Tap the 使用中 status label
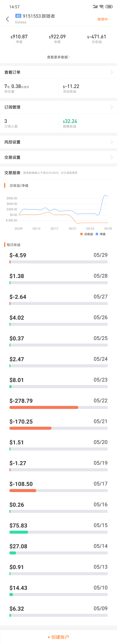 [102, 19]
